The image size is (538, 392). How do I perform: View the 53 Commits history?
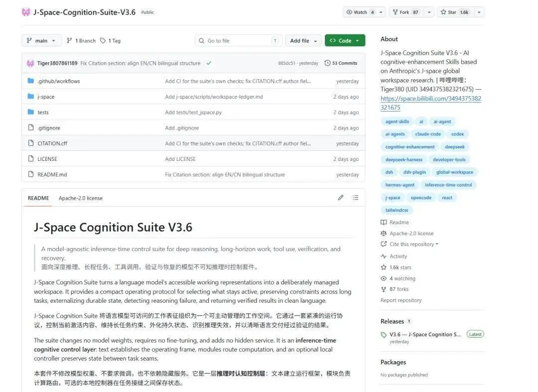[x=341, y=63]
